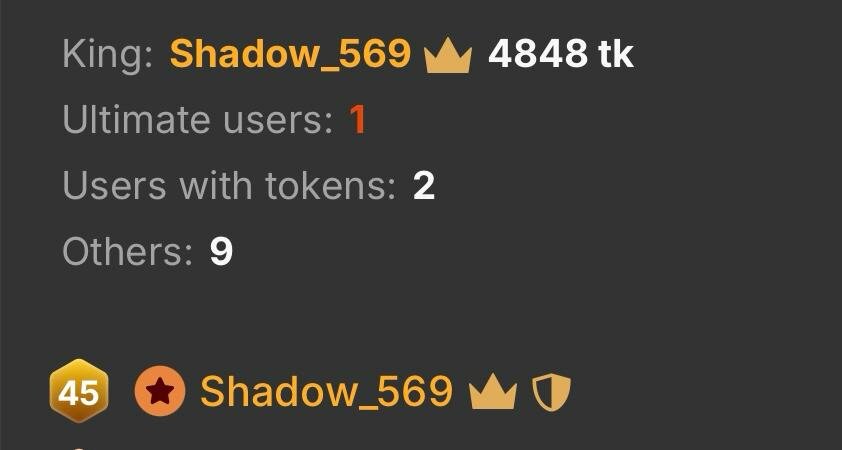The width and height of the screenshot is (842, 450).
Task: Click the partially visible orange icon below the level badge
Action: pyautogui.click(x=78, y=448)
